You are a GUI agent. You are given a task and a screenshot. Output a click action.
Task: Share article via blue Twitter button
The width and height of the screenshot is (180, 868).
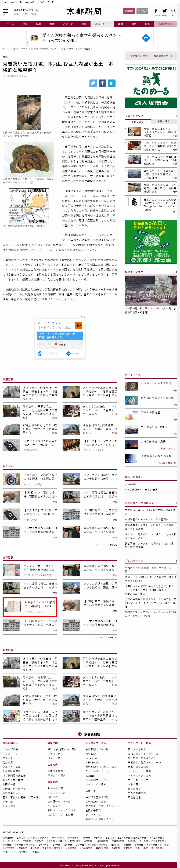93,83
